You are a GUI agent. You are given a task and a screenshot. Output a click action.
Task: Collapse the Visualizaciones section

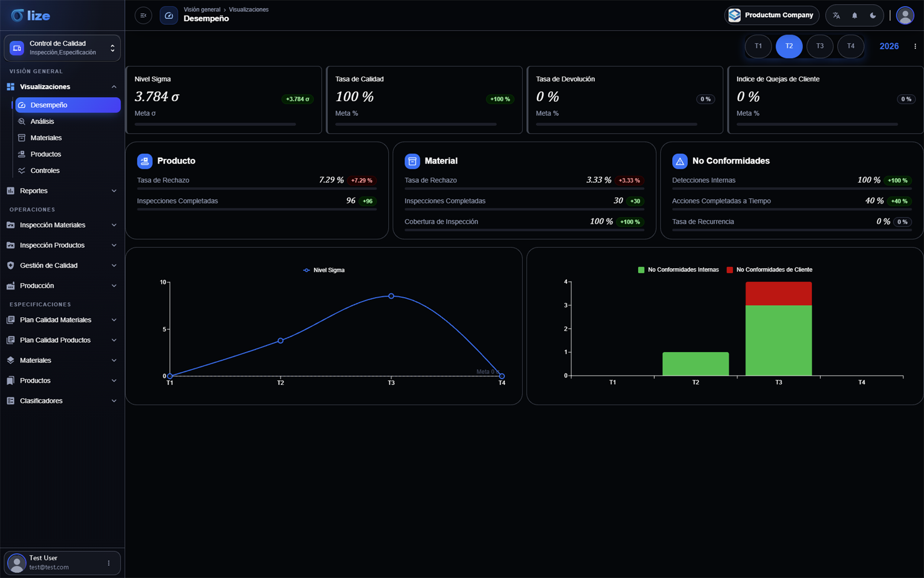coord(62,87)
